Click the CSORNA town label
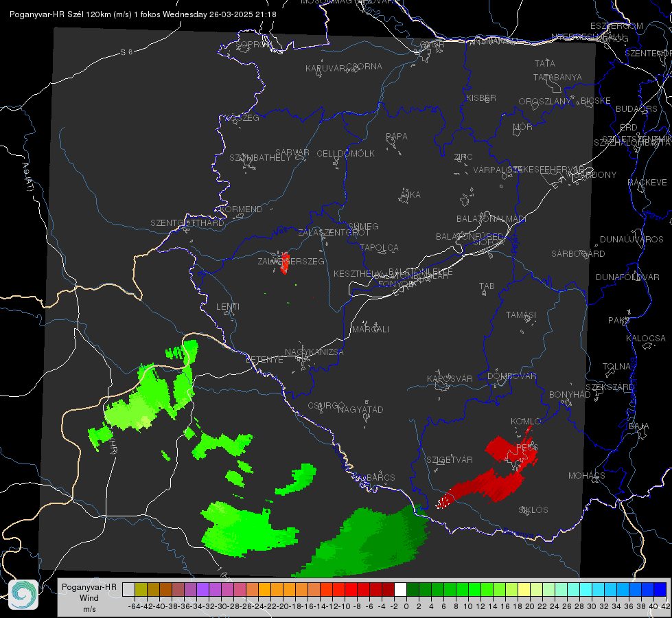Image resolution: width=672 pixels, height=618 pixels. 364,67
